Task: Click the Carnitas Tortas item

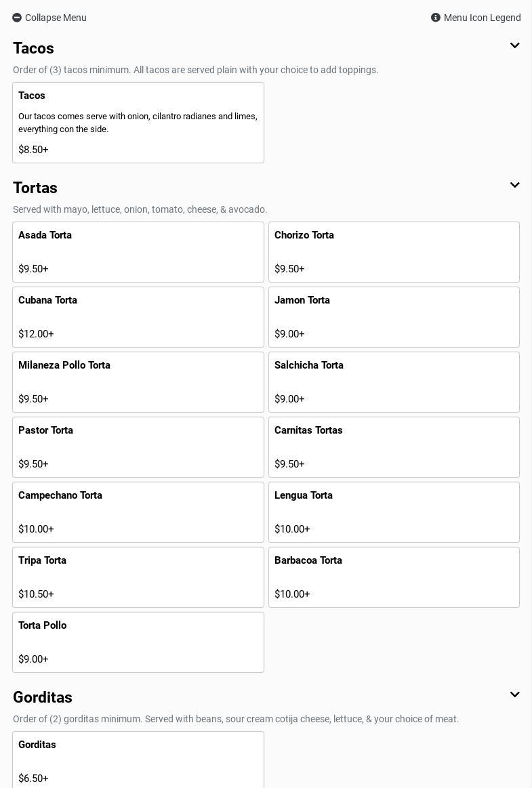Action: (394, 447)
